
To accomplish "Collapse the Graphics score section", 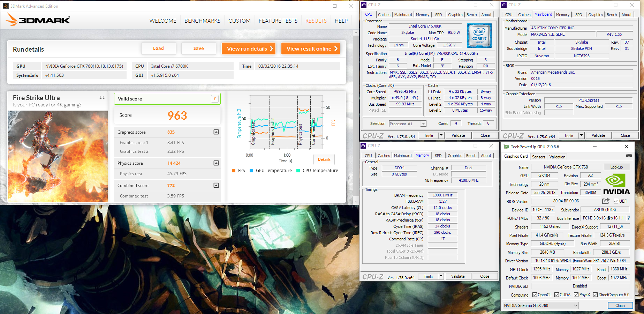I will (216, 132).
